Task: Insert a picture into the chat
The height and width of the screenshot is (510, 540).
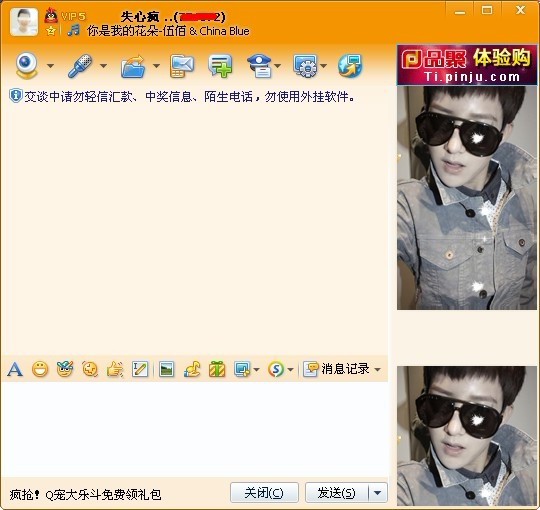Action: click(166, 370)
